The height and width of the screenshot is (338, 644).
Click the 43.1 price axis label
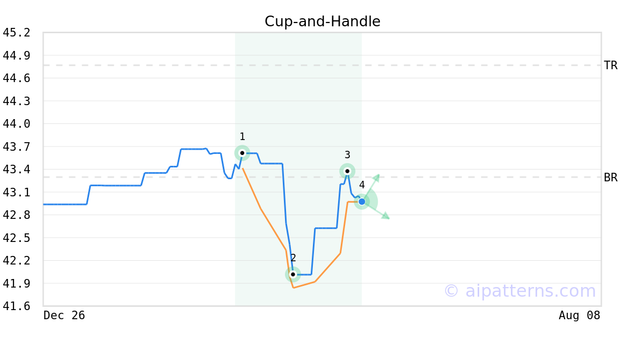click(x=16, y=192)
